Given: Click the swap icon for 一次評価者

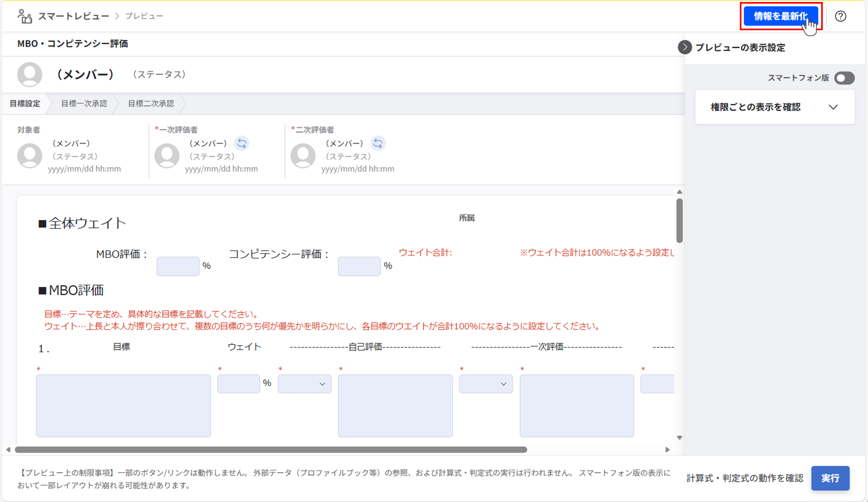Looking at the screenshot, I should pyautogui.click(x=242, y=143).
